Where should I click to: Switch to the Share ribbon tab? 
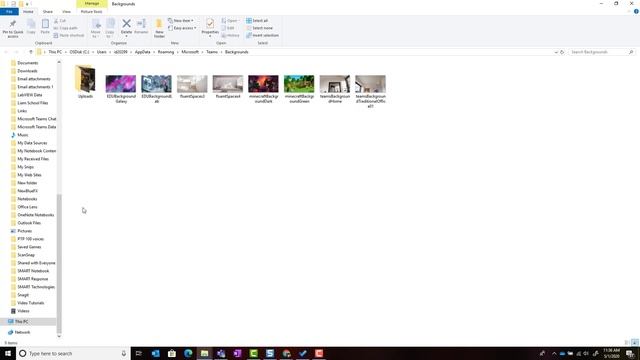48,11
